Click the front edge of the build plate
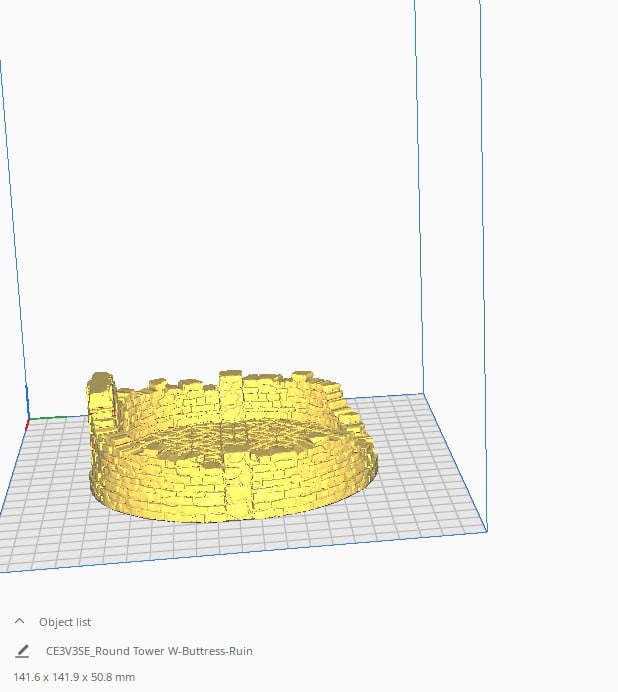618x692 pixels. click(243, 552)
